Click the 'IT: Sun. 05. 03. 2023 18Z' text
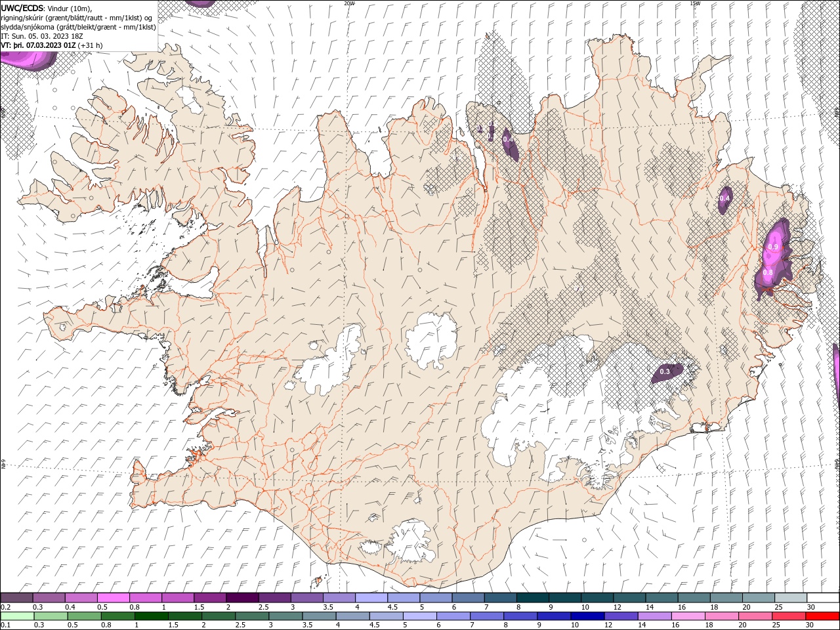Image resolution: width=840 pixels, height=630 pixels. 43,36
